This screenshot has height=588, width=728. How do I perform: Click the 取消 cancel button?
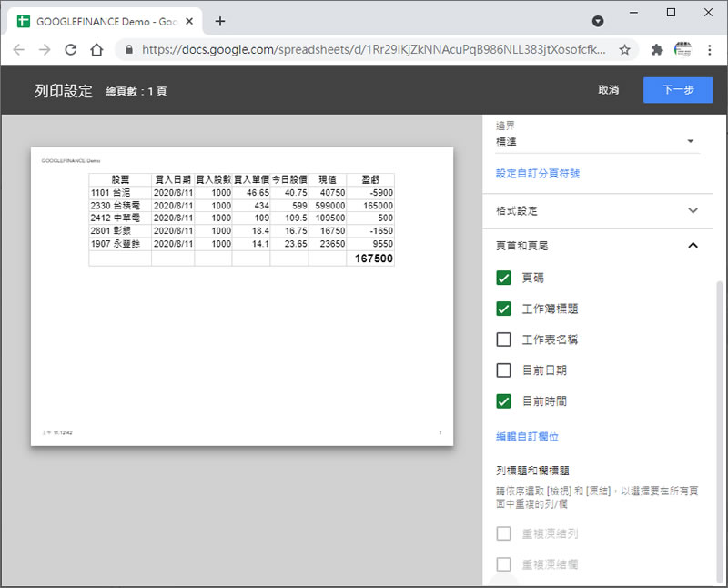click(x=608, y=90)
